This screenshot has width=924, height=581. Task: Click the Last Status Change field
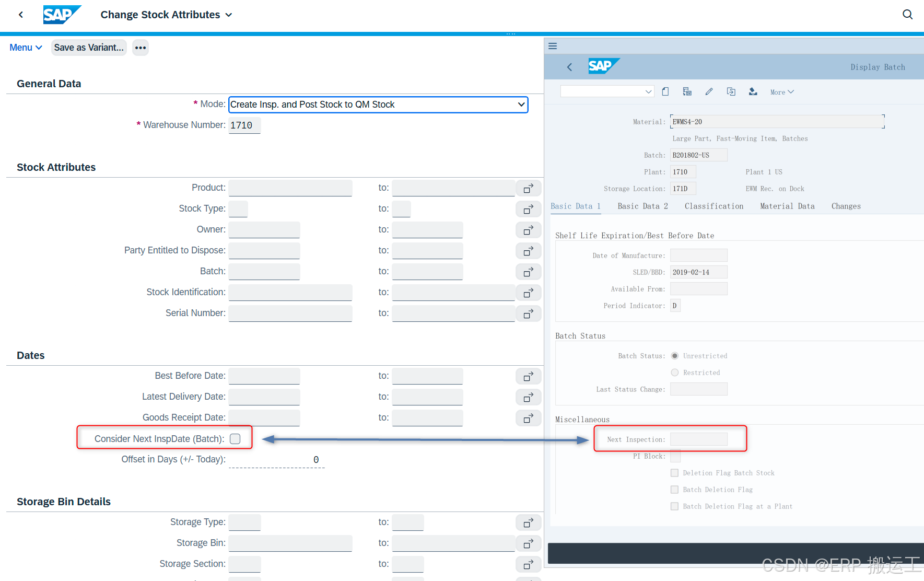(699, 389)
